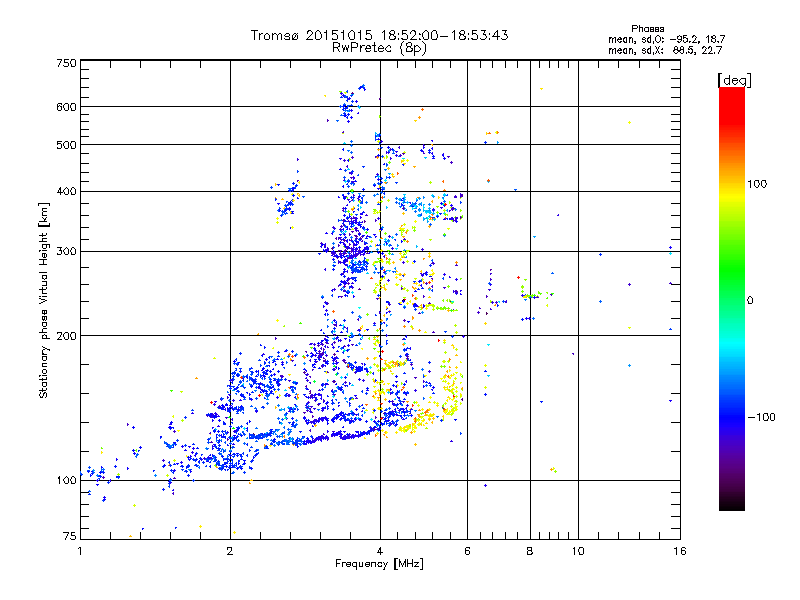Click the 'mean, sd,O: -95.2, 18.7' statistics line

(x=666, y=39)
